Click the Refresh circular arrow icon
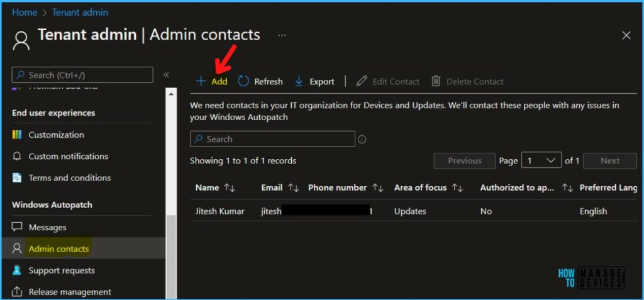Screen dimensions: 644x300 (243, 81)
